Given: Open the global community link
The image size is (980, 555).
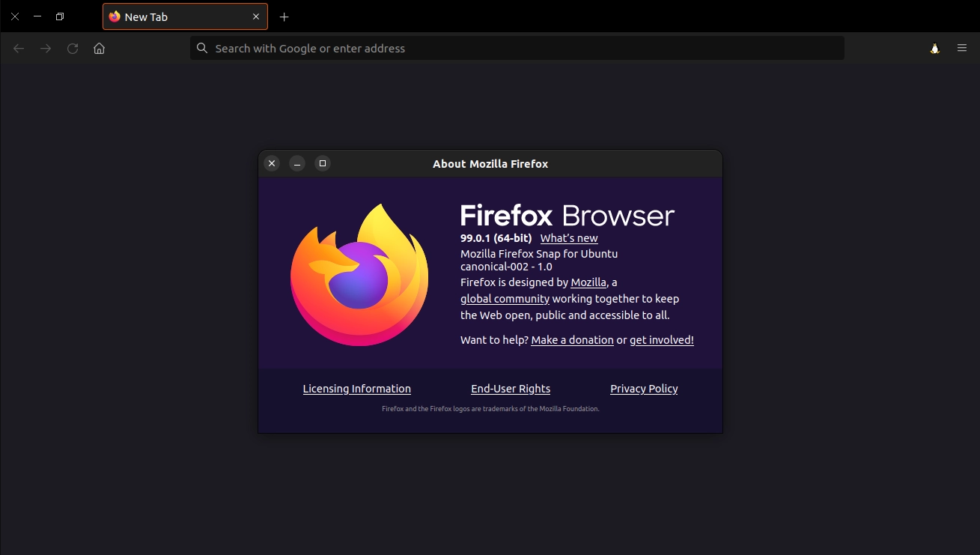Looking at the screenshot, I should [x=505, y=299].
